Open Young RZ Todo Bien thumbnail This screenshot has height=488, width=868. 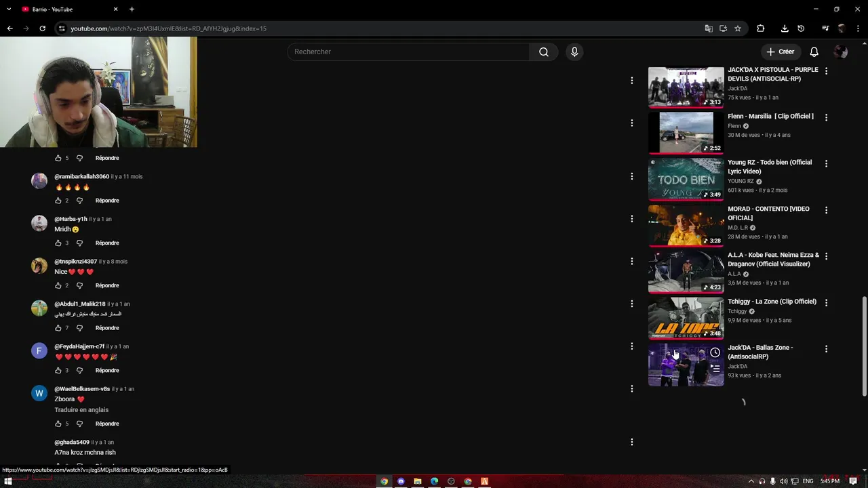(686, 180)
